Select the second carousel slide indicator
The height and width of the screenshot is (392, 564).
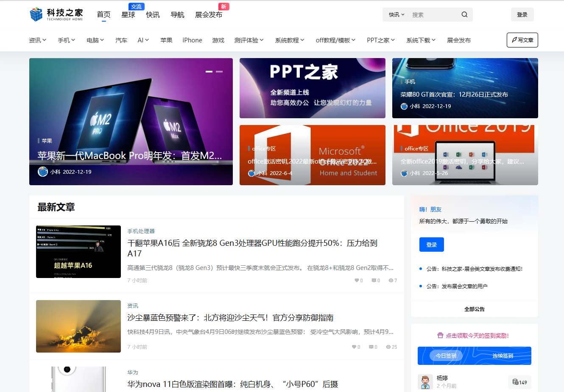pyautogui.click(x=219, y=72)
